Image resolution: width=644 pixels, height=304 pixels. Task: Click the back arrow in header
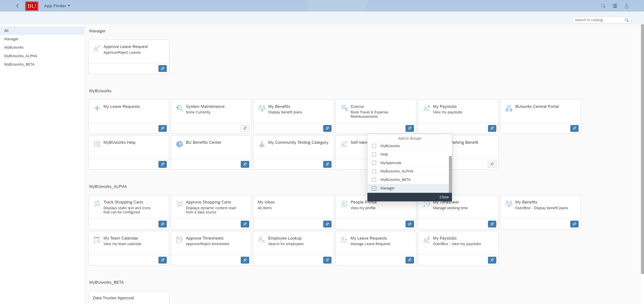pos(17,6)
